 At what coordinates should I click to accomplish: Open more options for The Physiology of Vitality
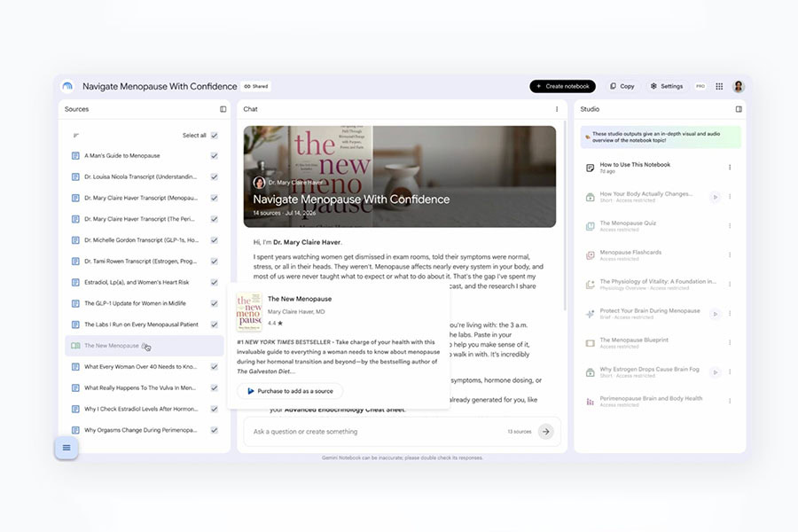coord(730,284)
